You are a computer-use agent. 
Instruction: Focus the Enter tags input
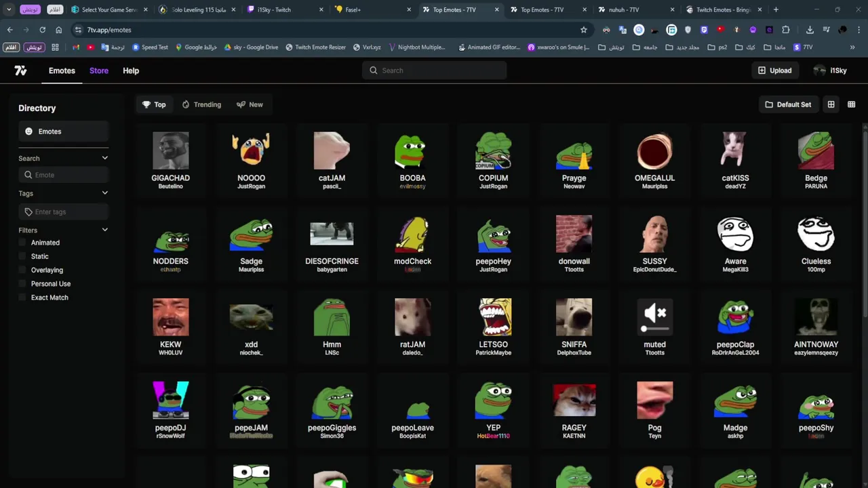[x=63, y=212]
